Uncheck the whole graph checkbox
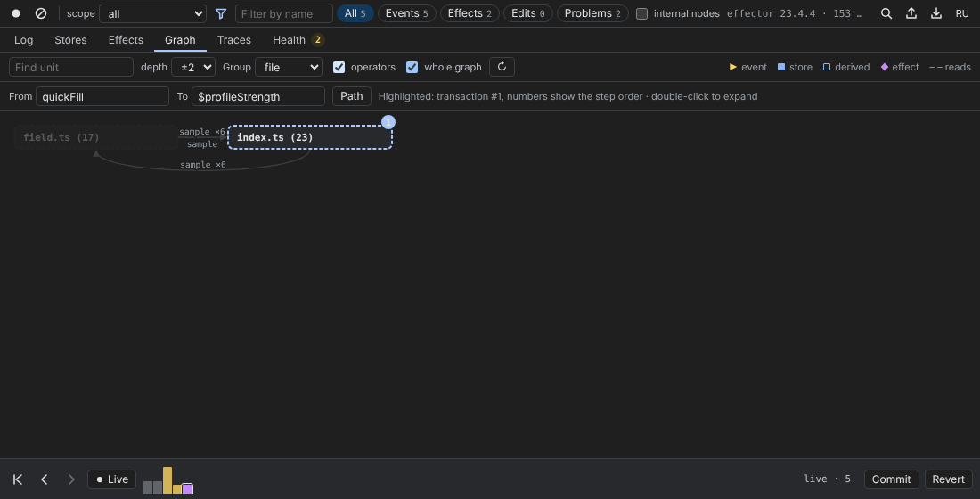The height and width of the screenshot is (499, 980). pyautogui.click(x=412, y=67)
